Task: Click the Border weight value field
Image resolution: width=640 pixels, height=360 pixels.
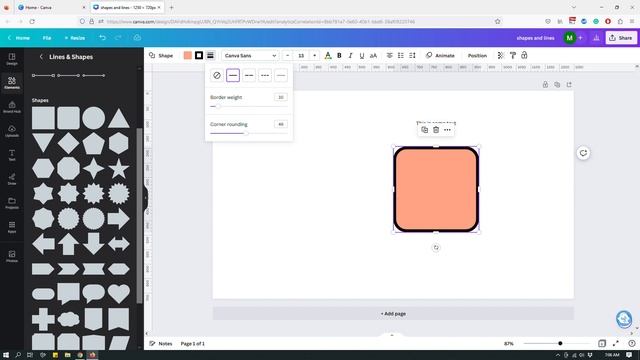Action: click(x=281, y=97)
